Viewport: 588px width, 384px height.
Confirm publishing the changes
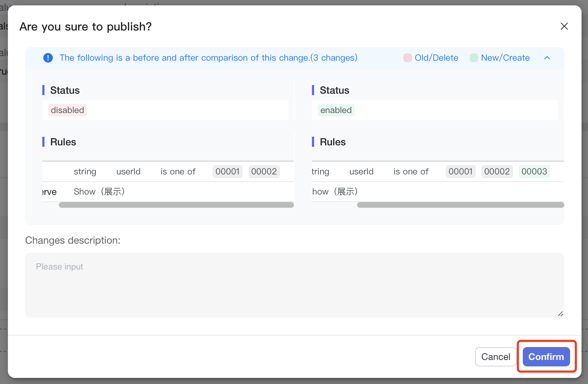coord(546,357)
